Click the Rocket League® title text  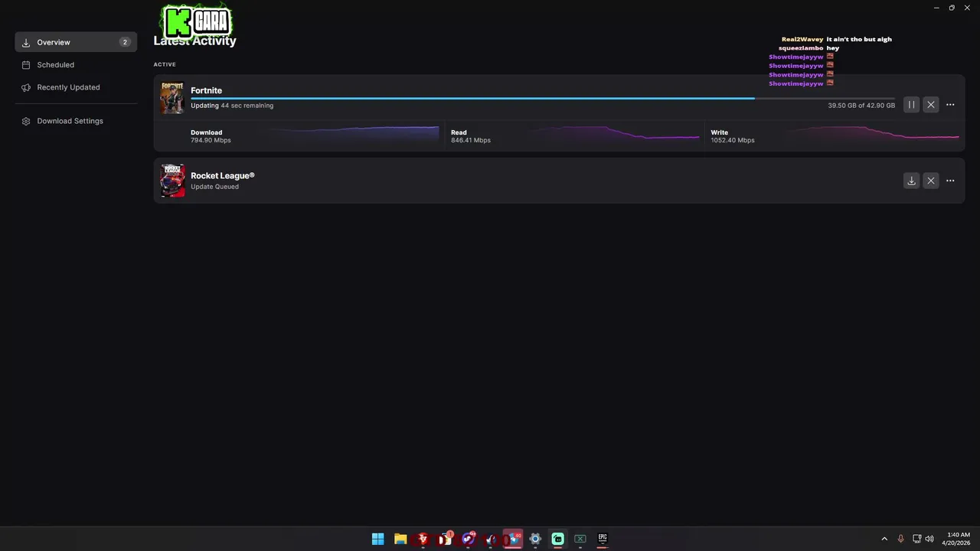point(223,175)
